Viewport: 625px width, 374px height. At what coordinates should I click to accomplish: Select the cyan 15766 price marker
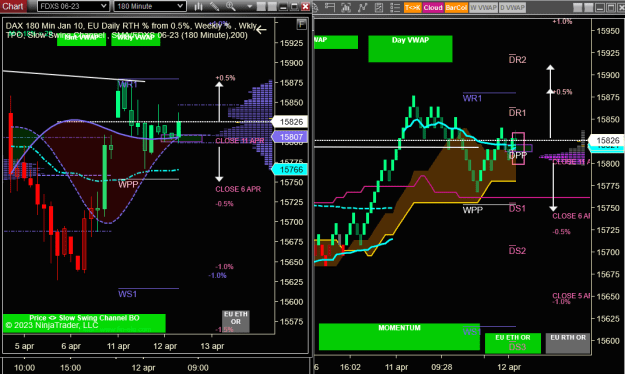tap(290, 170)
